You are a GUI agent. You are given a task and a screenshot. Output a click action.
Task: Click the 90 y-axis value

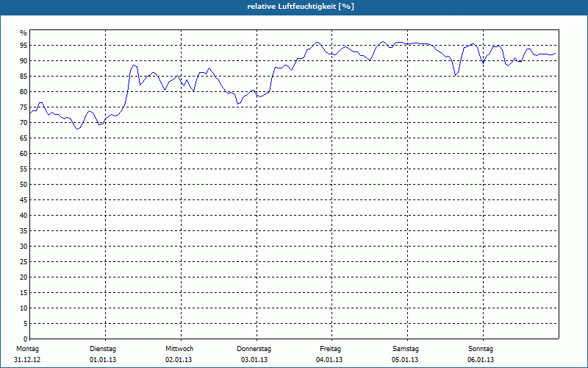(24, 61)
